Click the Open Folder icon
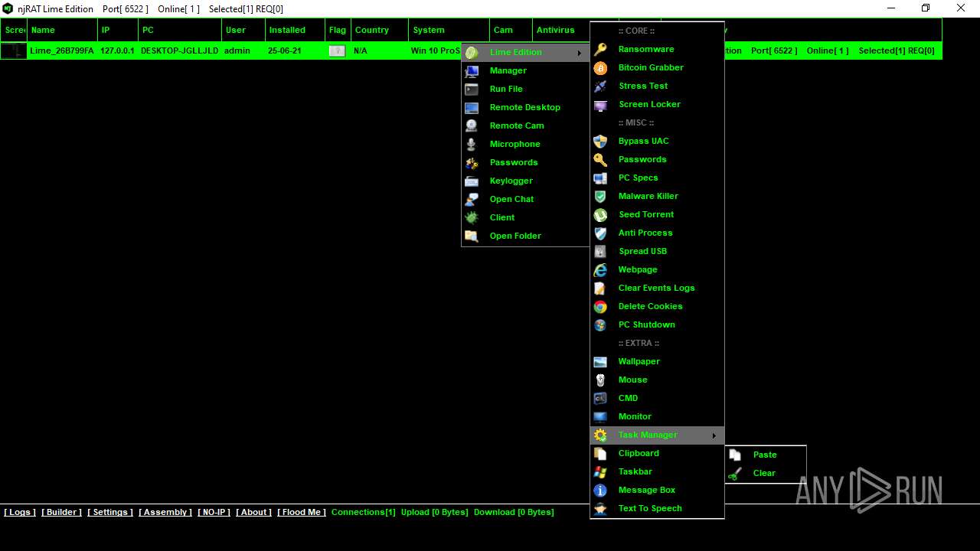 tap(472, 236)
